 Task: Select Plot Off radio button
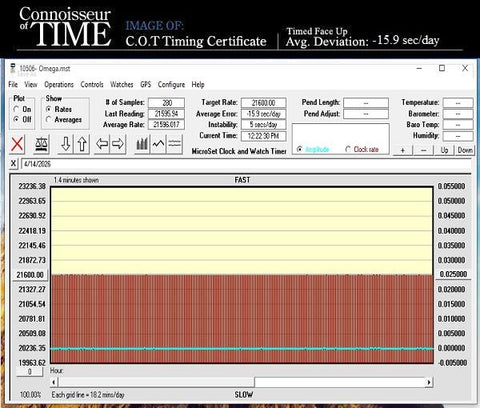(16, 119)
